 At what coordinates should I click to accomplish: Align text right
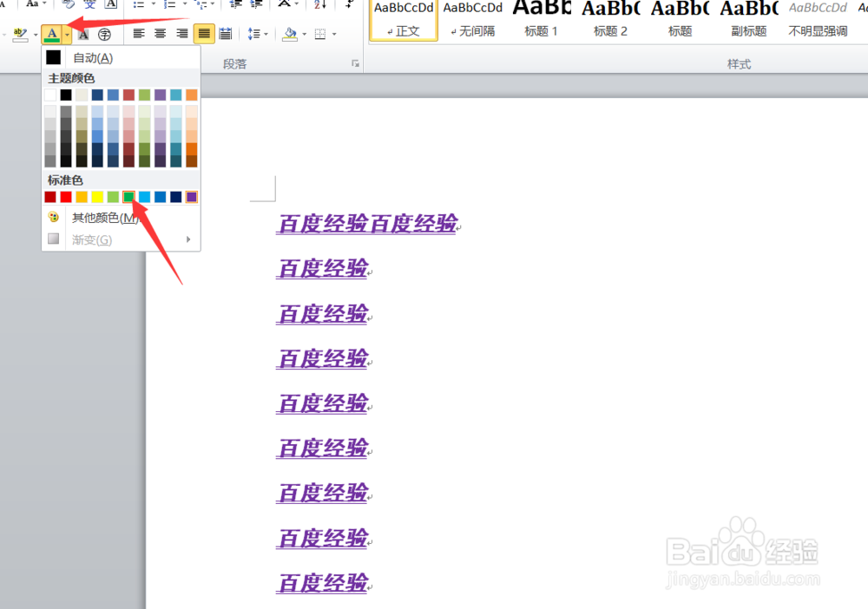(x=181, y=34)
